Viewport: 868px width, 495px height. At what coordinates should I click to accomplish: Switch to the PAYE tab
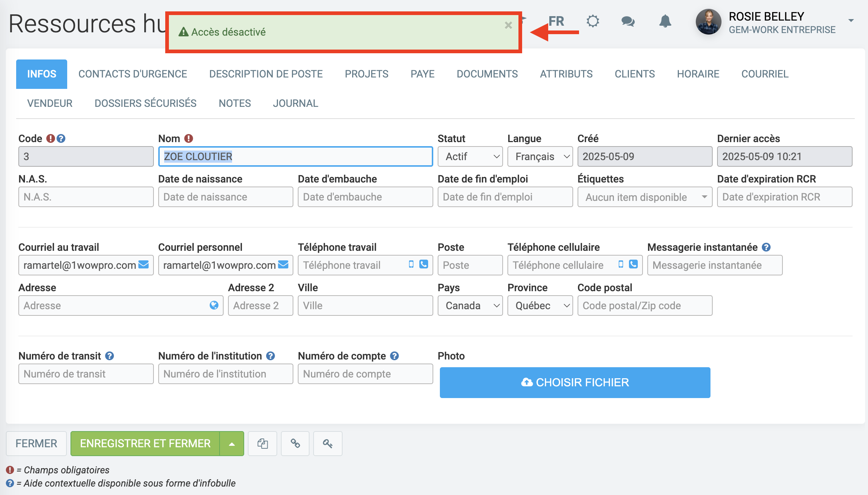(422, 74)
